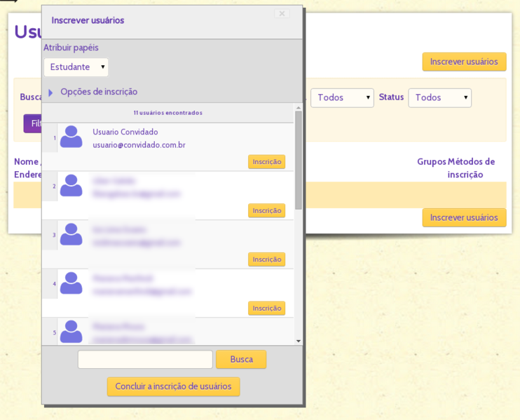Image resolution: width=520 pixels, height=420 pixels.
Task: Open the Status Todos dropdown
Action: coord(439,98)
